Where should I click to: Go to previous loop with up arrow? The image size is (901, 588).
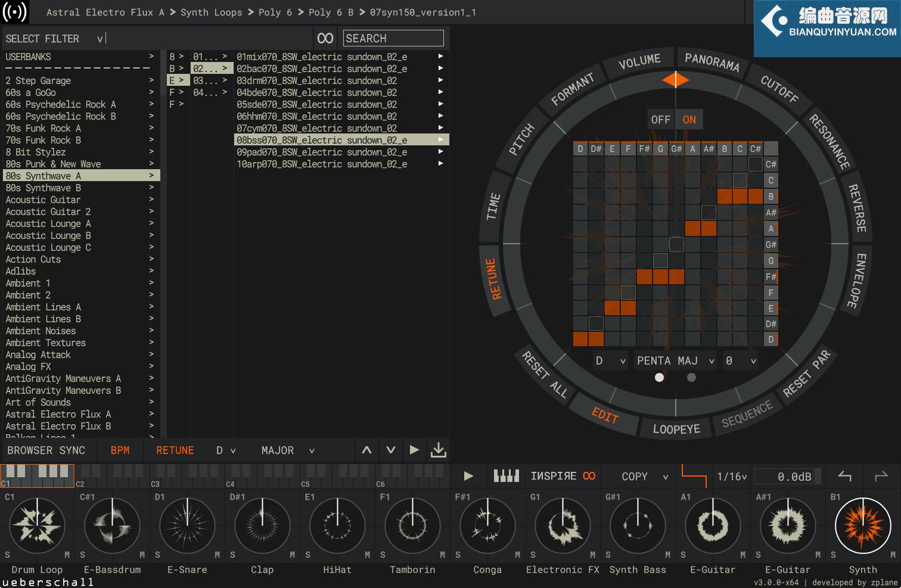click(x=366, y=450)
